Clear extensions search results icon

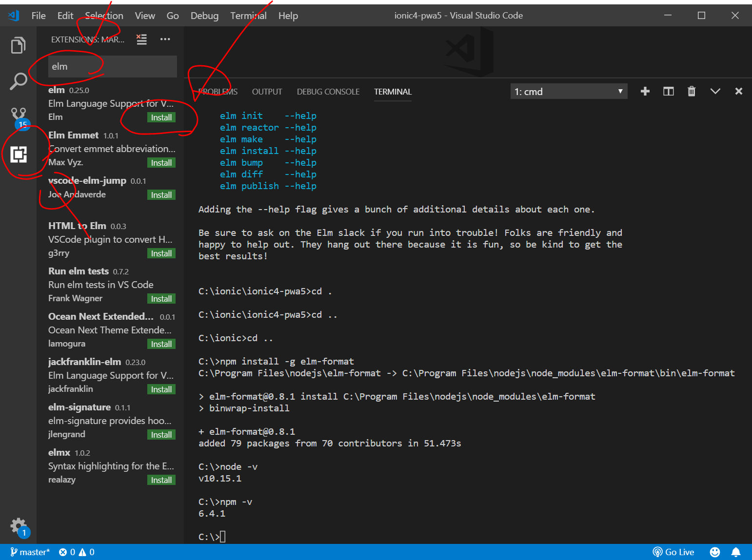tap(141, 39)
